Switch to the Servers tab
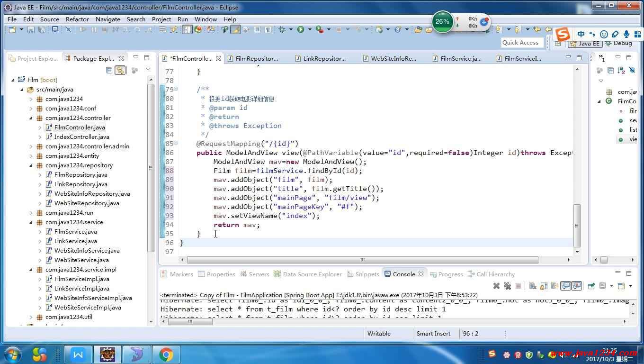 pyautogui.click(x=255, y=274)
